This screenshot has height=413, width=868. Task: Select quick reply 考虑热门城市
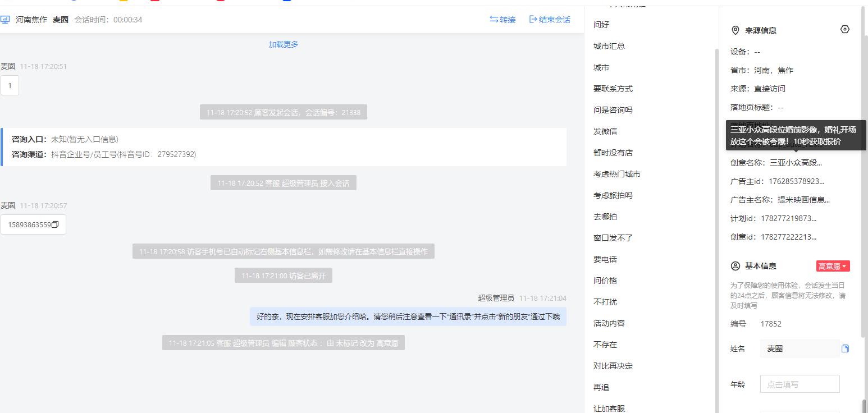617,174
